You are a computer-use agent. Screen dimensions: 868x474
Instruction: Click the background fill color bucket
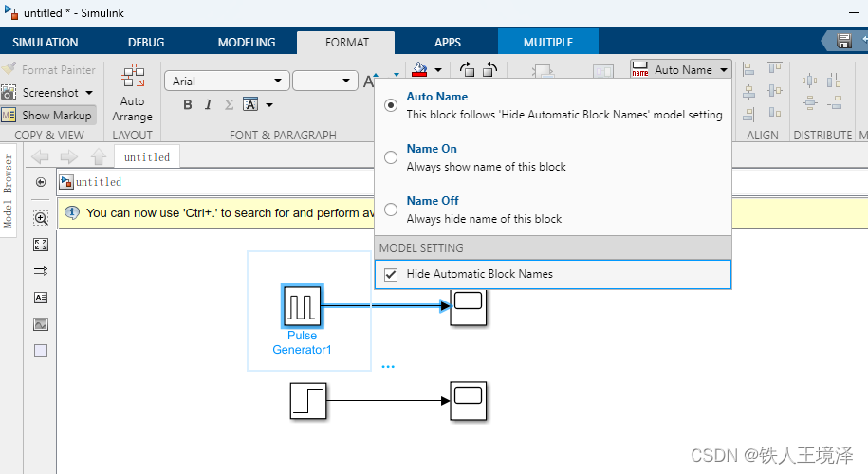(420, 70)
